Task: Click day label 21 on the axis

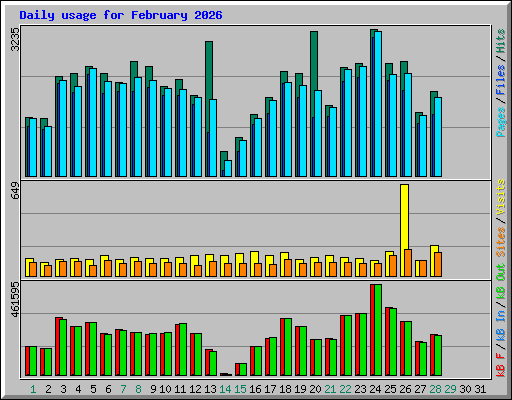Action: coord(330,389)
